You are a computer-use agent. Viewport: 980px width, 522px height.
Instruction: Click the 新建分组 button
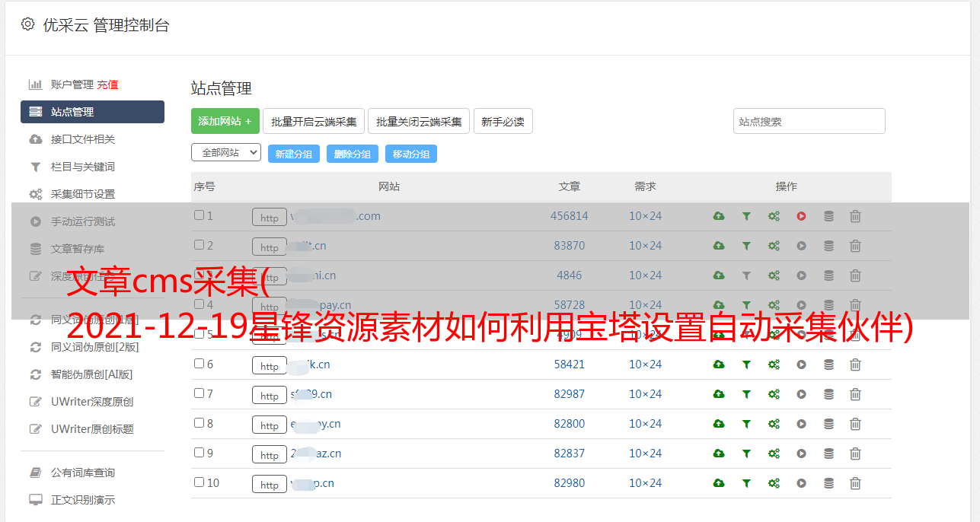[x=294, y=154]
